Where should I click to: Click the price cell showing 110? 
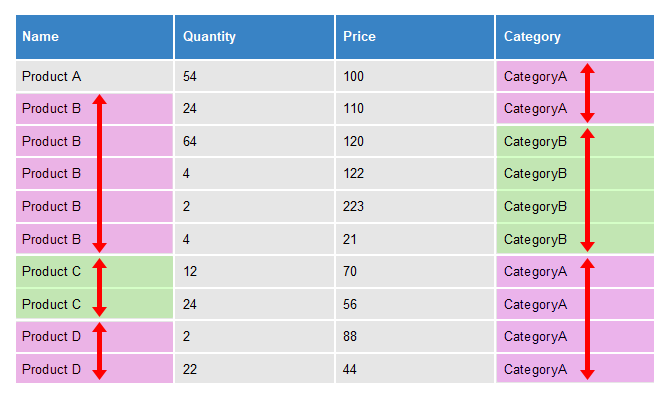pyautogui.click(x=415, y=109)
